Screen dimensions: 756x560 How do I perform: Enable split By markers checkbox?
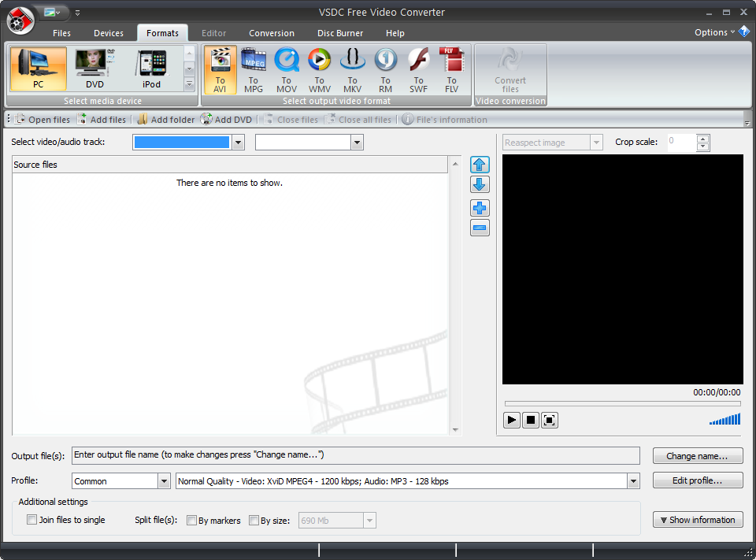pos(191,520)
